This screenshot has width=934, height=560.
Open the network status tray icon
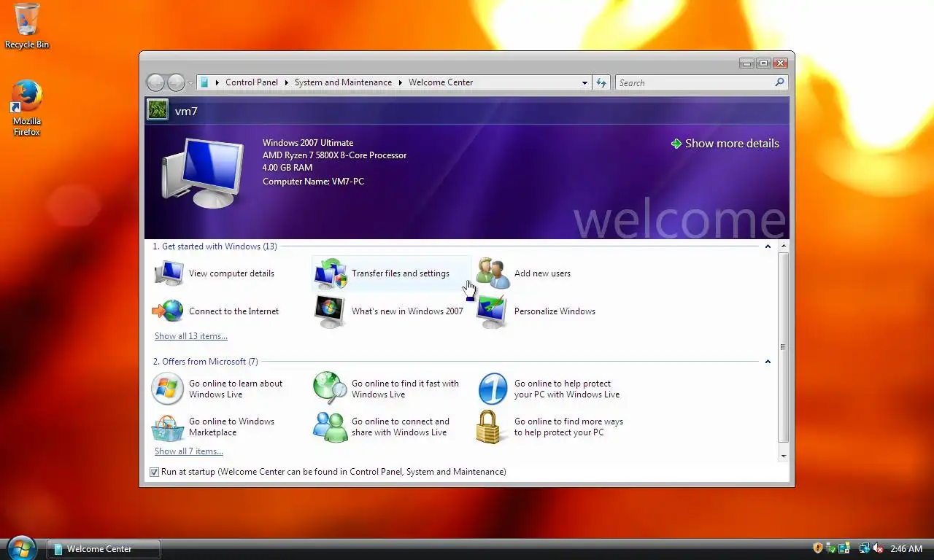tap(865, 548)
